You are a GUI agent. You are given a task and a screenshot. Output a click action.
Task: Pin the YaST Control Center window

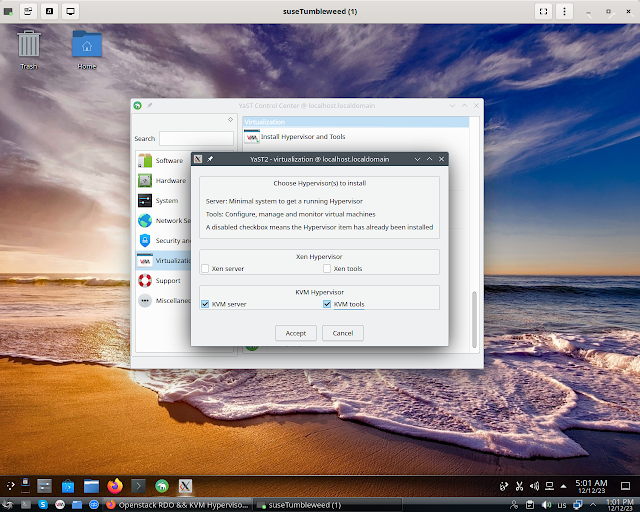(x=150, y=105)
